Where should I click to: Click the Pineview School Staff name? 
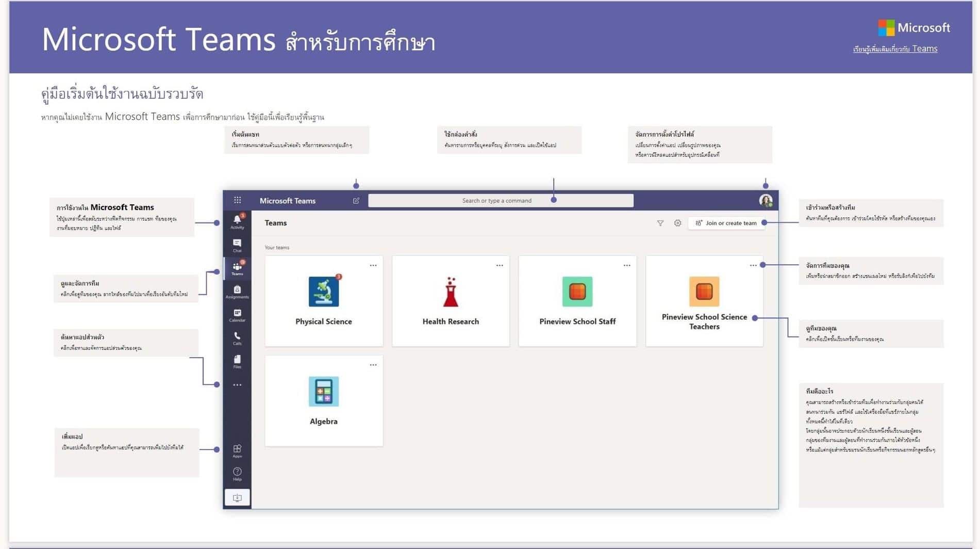(x=577, y=321)
